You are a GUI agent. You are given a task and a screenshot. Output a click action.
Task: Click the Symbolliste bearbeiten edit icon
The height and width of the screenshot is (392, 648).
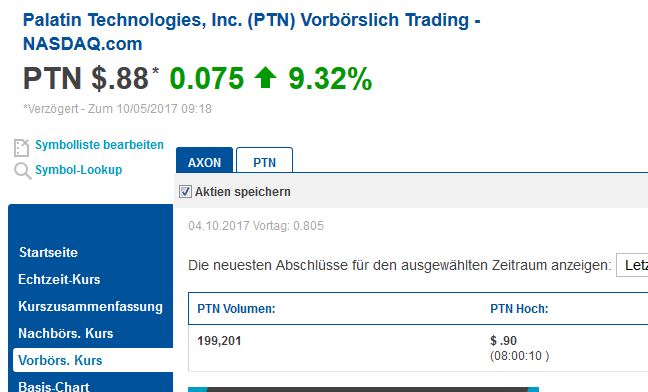[x=21, y=147]
